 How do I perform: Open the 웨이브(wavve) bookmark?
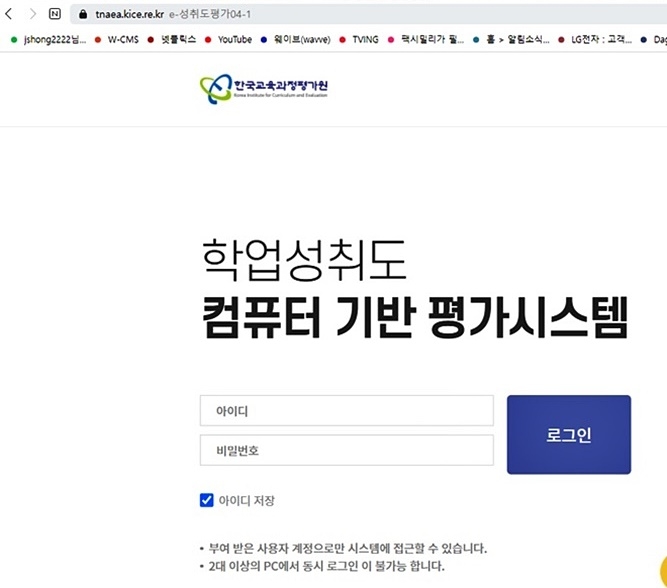301,40
